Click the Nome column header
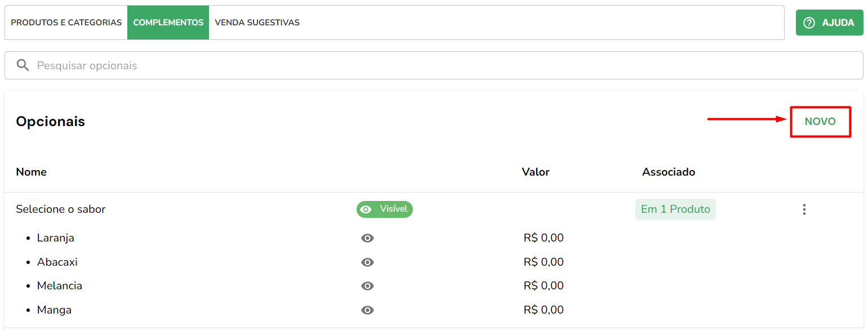 (x=32, y=172)
